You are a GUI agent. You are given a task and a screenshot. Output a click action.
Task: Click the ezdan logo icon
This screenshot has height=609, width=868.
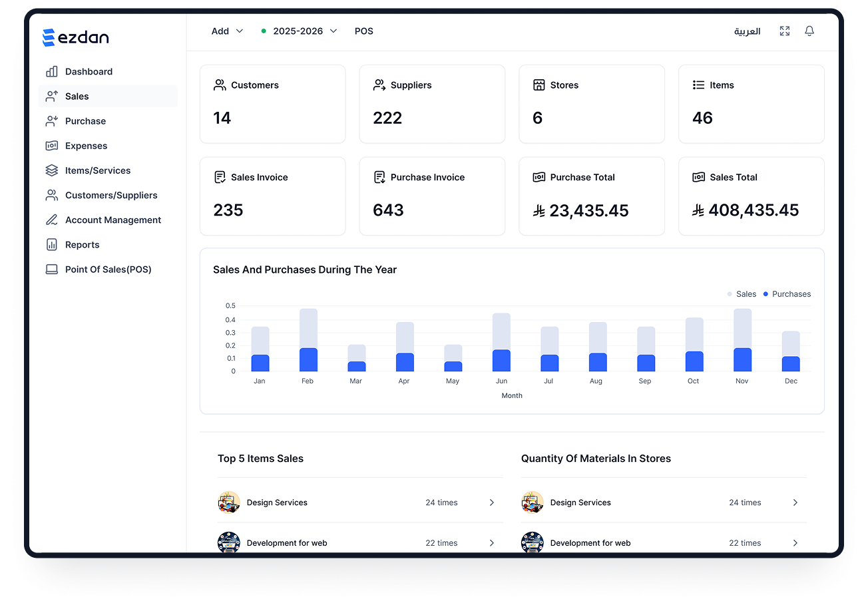[x=49, y=38]
